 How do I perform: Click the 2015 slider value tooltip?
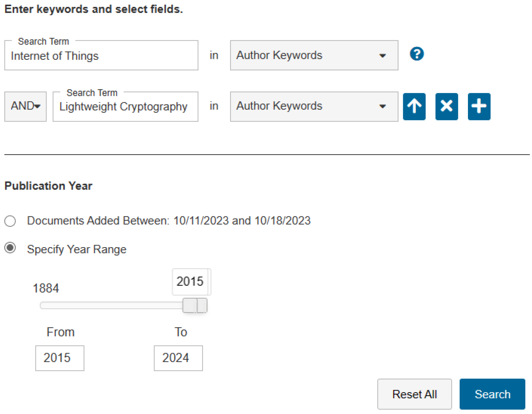pos(191,282)
